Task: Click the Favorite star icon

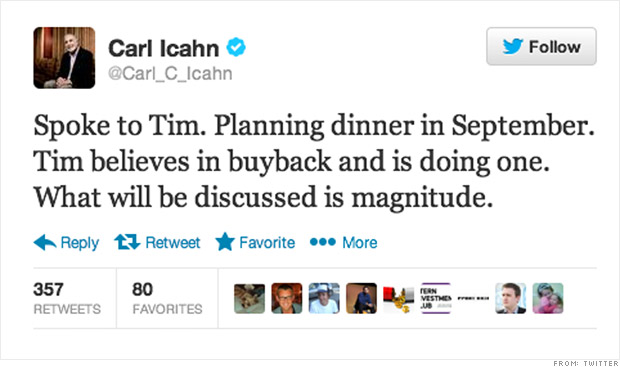Action: [225, 242]
